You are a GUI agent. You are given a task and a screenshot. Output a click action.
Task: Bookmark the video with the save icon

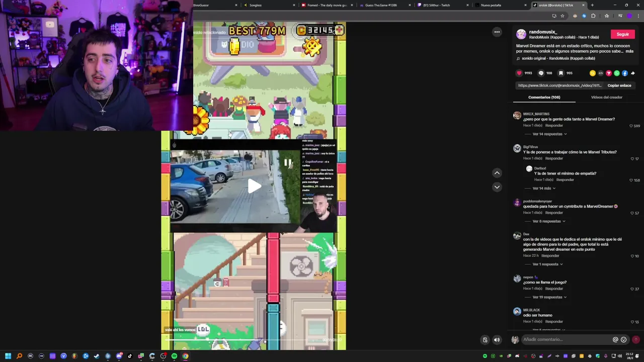click(x=561, y=73)
